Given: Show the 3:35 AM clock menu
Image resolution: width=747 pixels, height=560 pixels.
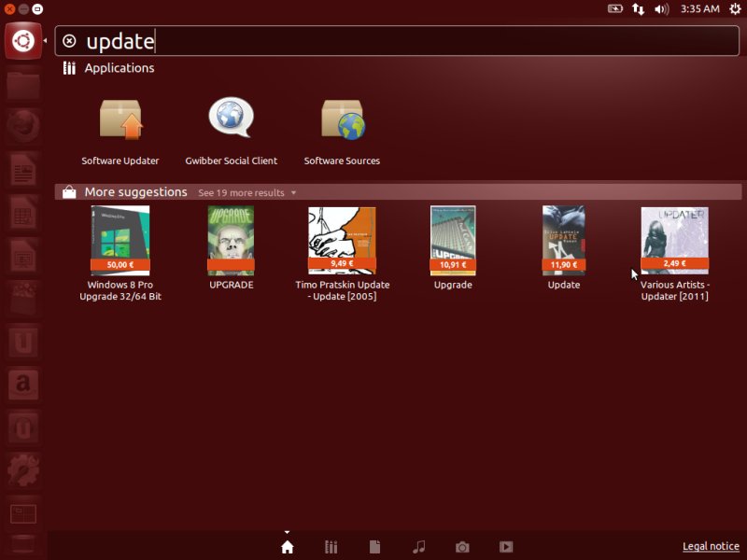Looking at the screenshot, I should pos(699,8).
